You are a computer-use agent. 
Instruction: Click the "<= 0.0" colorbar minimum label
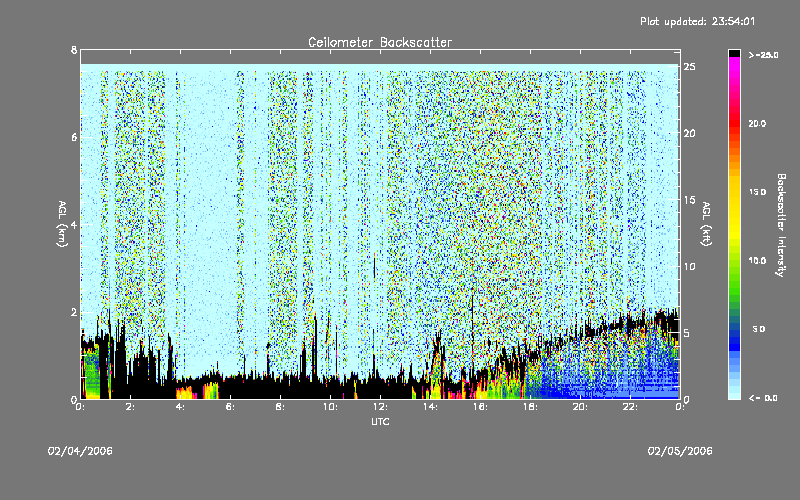click(x=763, y=398)
